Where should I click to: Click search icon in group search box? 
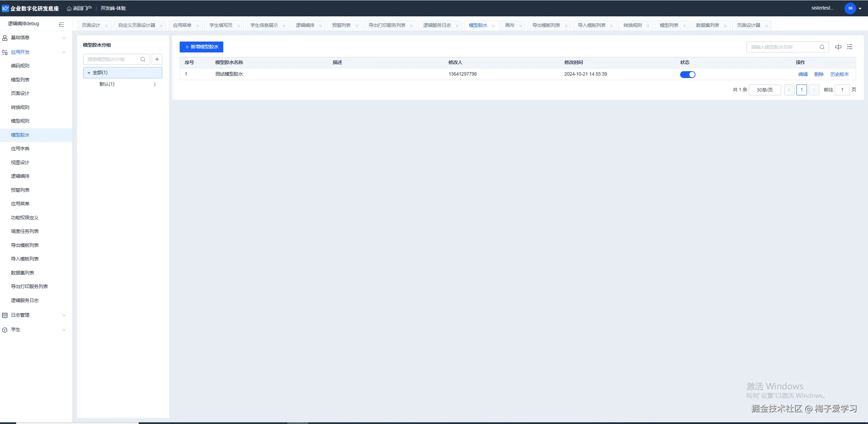coord(143,59)
